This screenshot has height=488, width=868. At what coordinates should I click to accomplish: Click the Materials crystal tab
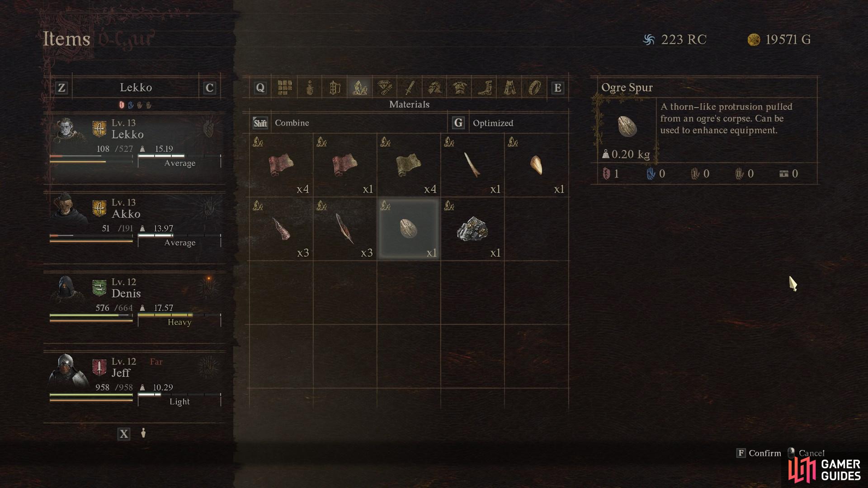(360, 88)
